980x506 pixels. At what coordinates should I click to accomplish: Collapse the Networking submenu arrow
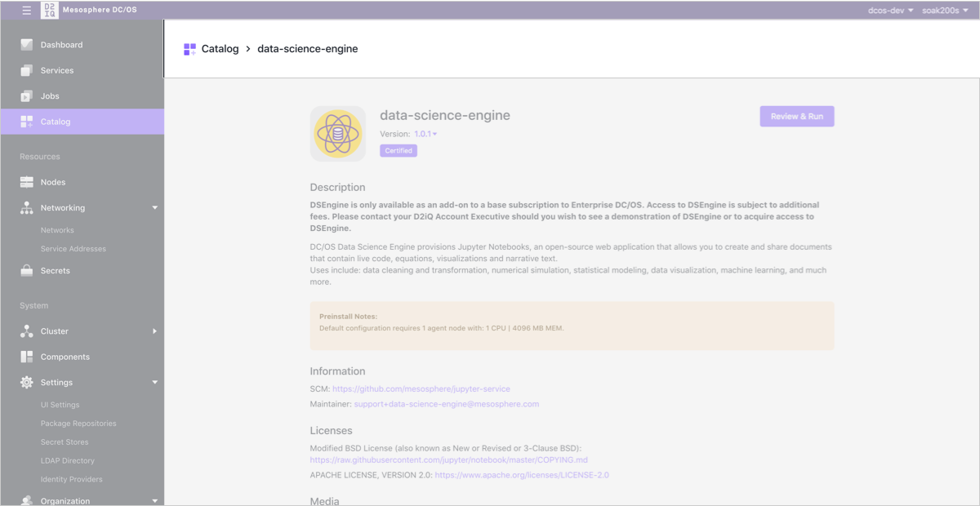pos(155,208)
